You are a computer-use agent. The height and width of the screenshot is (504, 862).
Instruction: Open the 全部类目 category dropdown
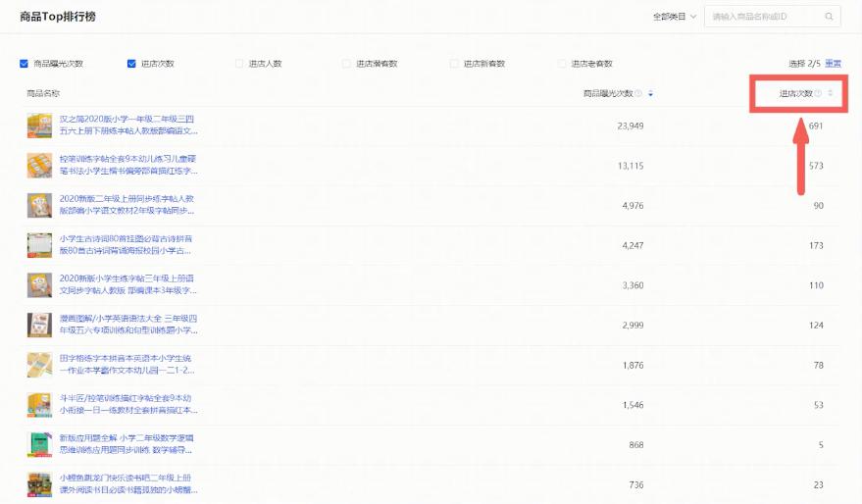[x=675, y=17]
